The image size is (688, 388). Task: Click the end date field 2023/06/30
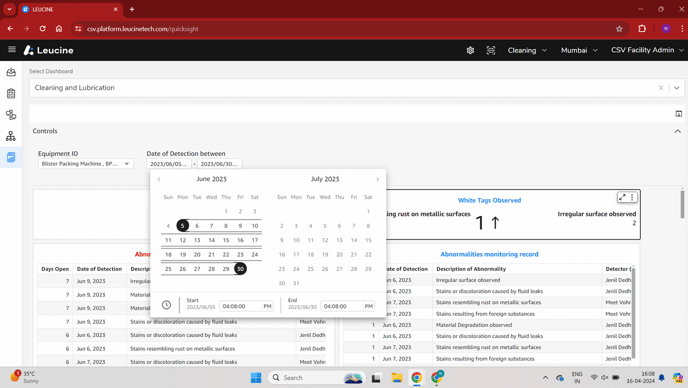[219, 164]
